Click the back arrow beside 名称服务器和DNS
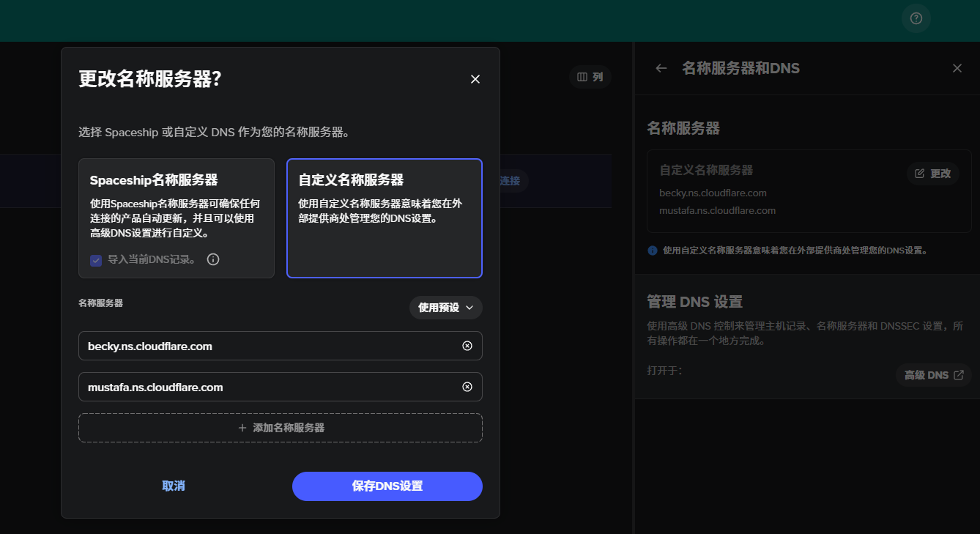 tap(661, 67)
